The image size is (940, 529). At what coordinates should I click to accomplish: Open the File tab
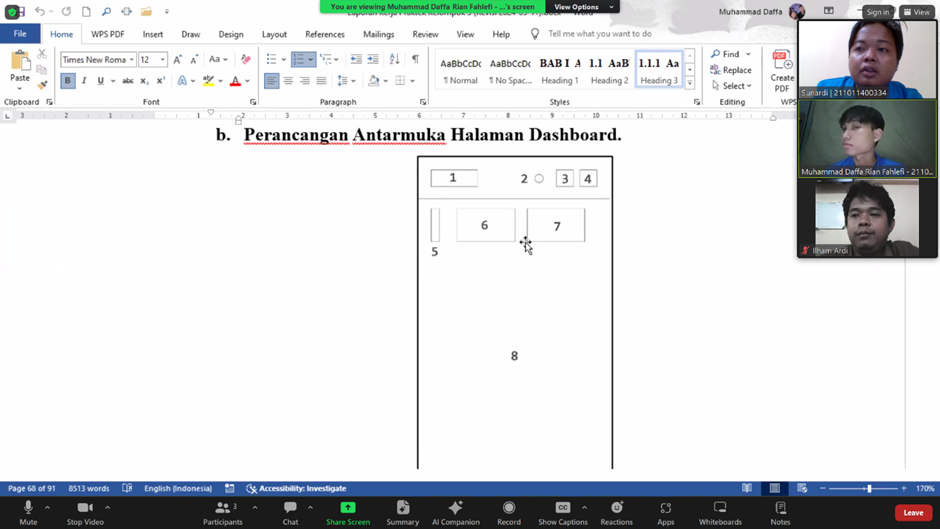pos(20,34)
